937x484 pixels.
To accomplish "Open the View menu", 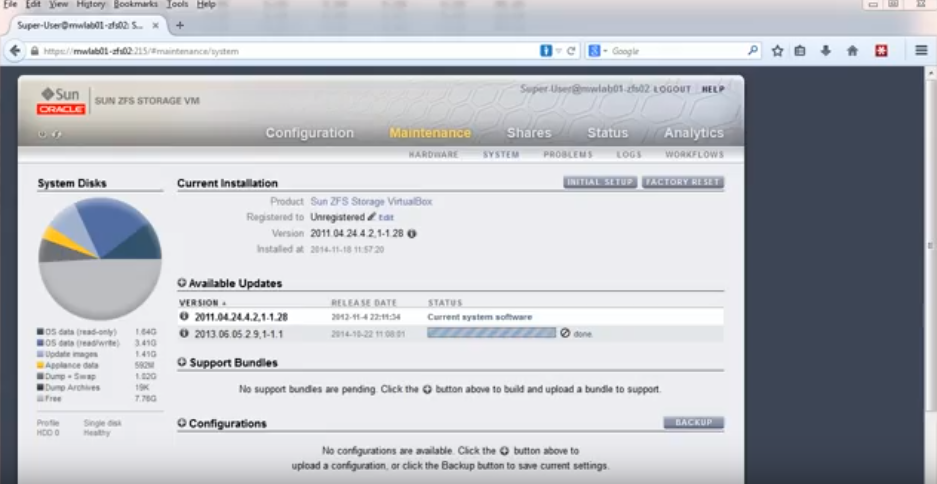I will tap(59, 4).
